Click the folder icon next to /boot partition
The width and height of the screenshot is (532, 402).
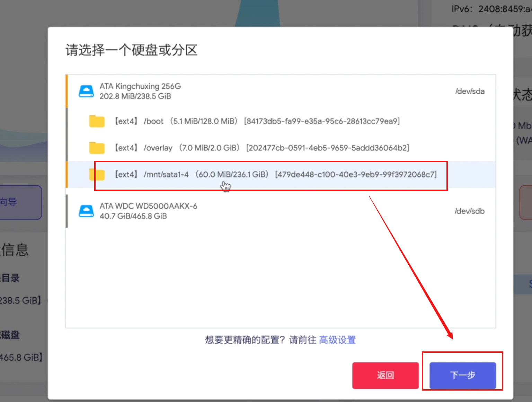pyautogui.click(x=97, y=121)
